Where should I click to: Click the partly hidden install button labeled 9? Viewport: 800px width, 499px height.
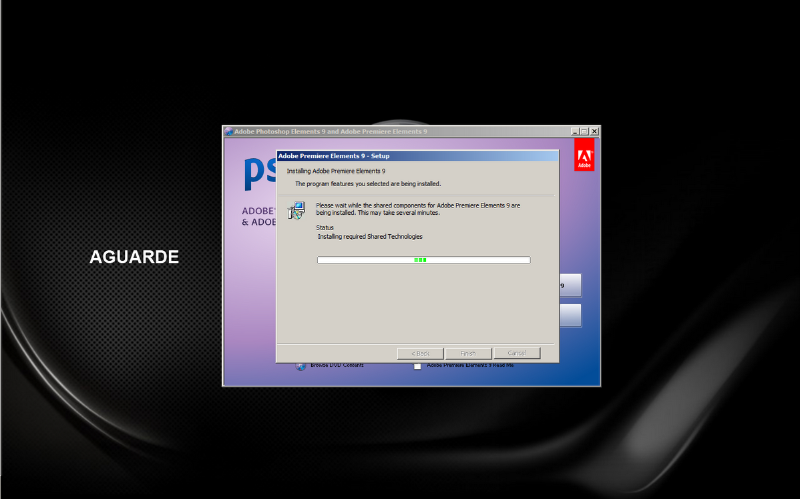click(570, 285)
